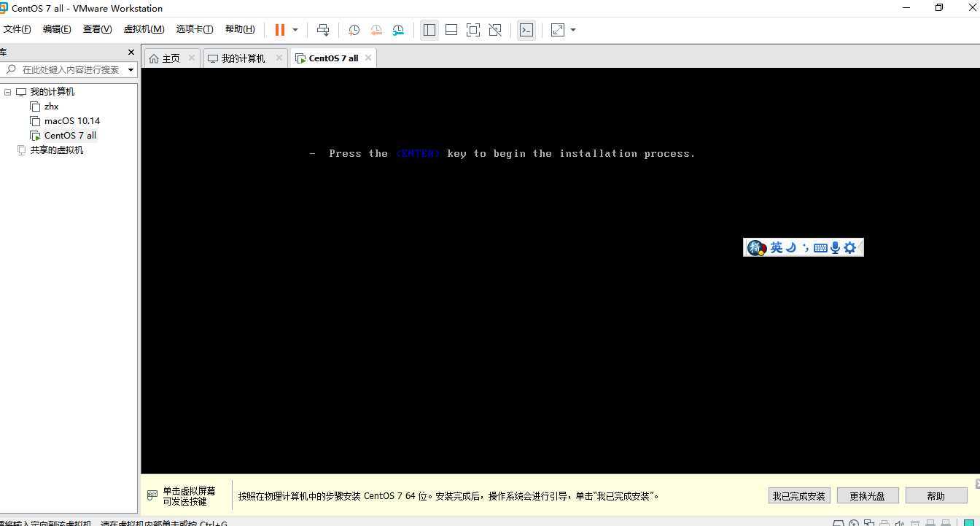
Task: Toggle Unity mode icon
Action: [495, 30]
